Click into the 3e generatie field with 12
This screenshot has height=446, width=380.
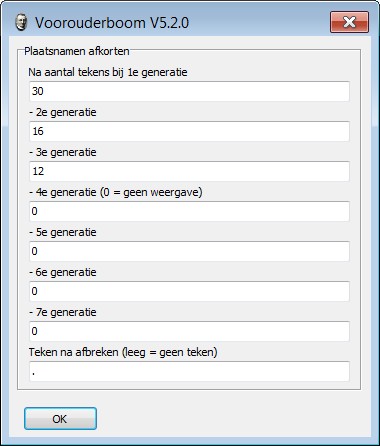[x=189, y=171]
